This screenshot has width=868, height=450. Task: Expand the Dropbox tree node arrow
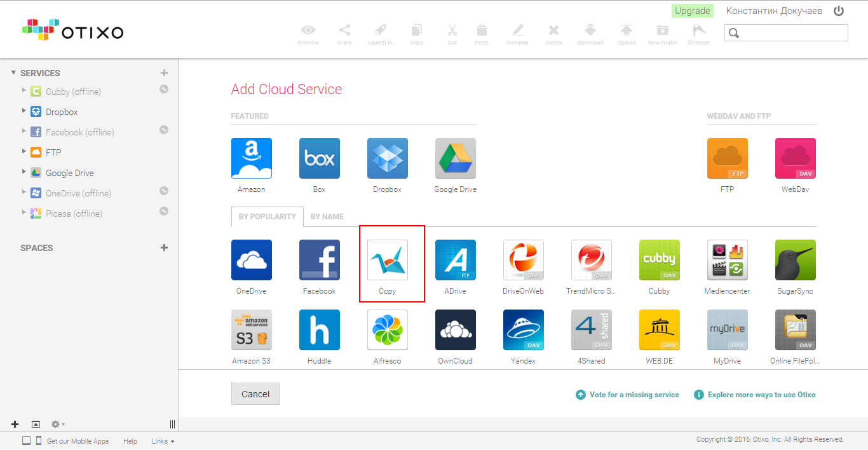click(24, 111)
